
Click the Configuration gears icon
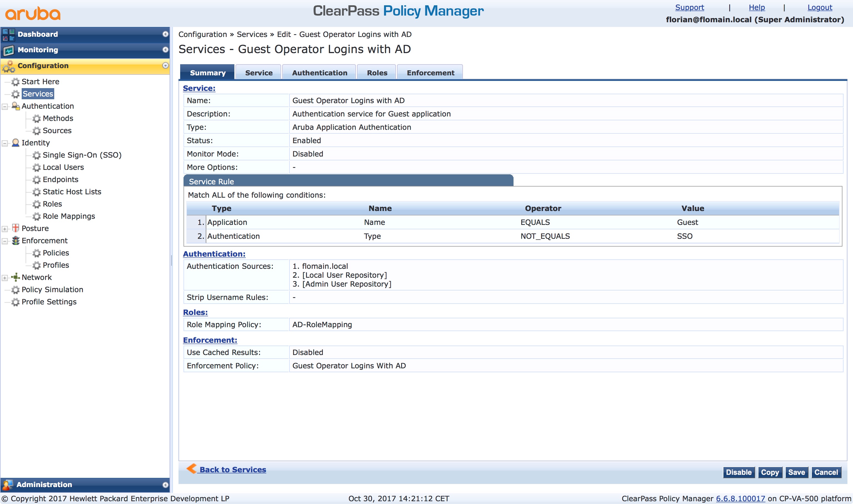(9, 66)
